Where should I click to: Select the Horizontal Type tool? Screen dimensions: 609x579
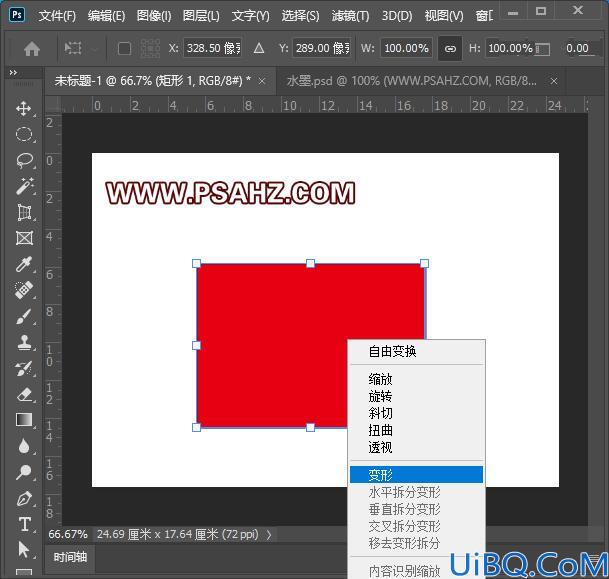[24, 524]
